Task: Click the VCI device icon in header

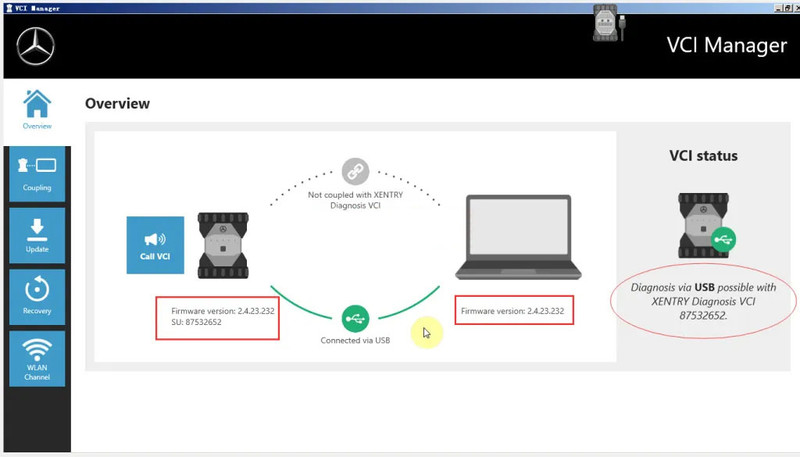Action: (x=609, y=22)
